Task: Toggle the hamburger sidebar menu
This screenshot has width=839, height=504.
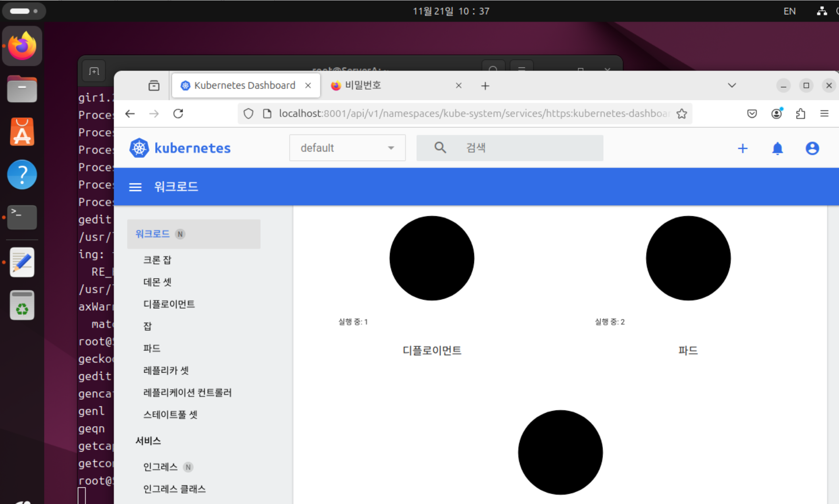Action: pyautogui.click(x=135, y=187)
